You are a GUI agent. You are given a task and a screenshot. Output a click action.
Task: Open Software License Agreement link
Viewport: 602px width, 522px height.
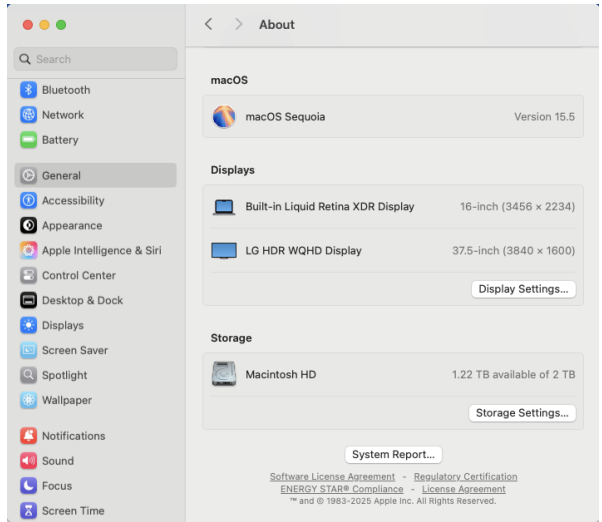click(x=332, y=477)
